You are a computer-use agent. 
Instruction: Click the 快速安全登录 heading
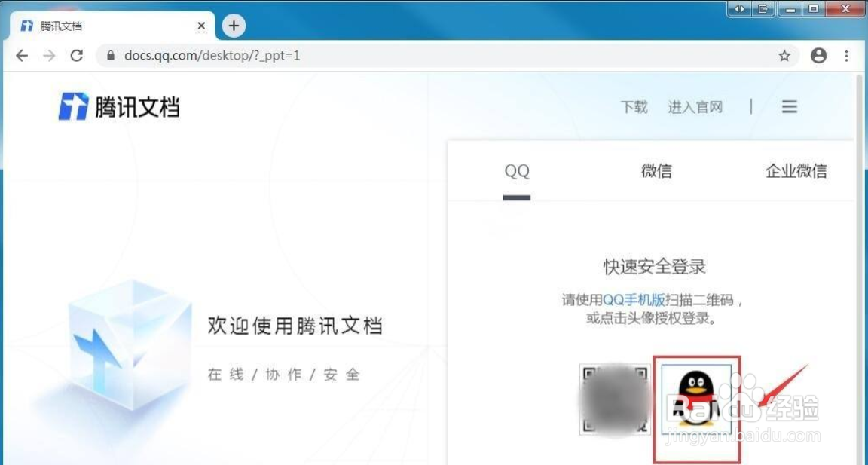coord(655,267)
